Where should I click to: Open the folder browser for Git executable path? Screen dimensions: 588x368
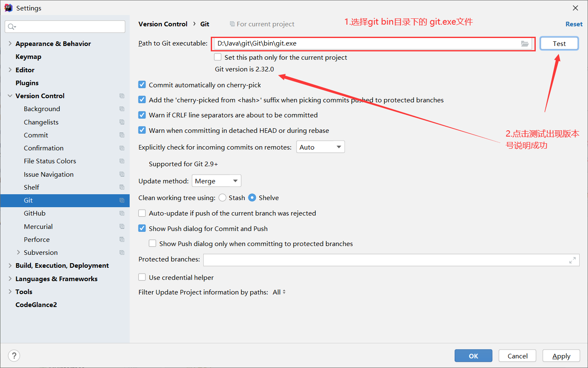coord(525,43)
